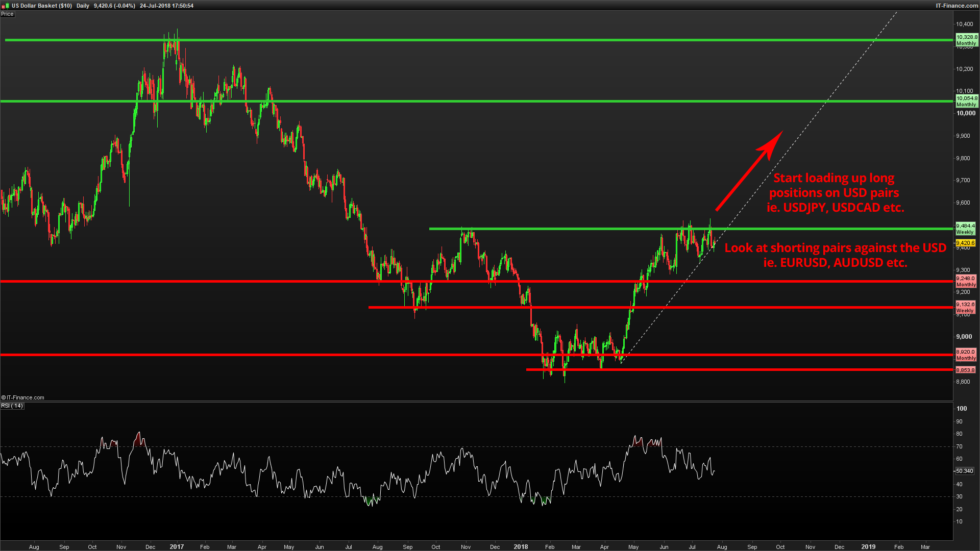Click the © IT-Finance.com copyright link
This screenshot has width=980, height=551.
(x=23, y=397)
